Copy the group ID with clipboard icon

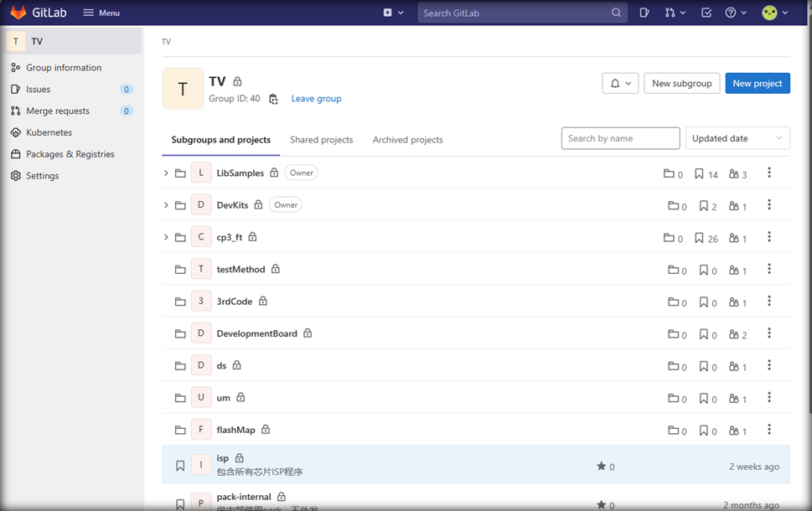(273, 99)
